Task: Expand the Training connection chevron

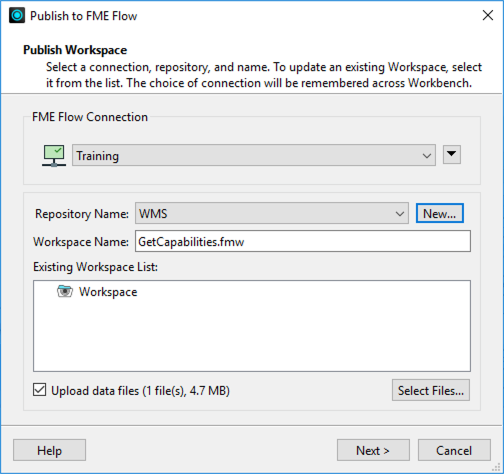Action: [426, 156]
